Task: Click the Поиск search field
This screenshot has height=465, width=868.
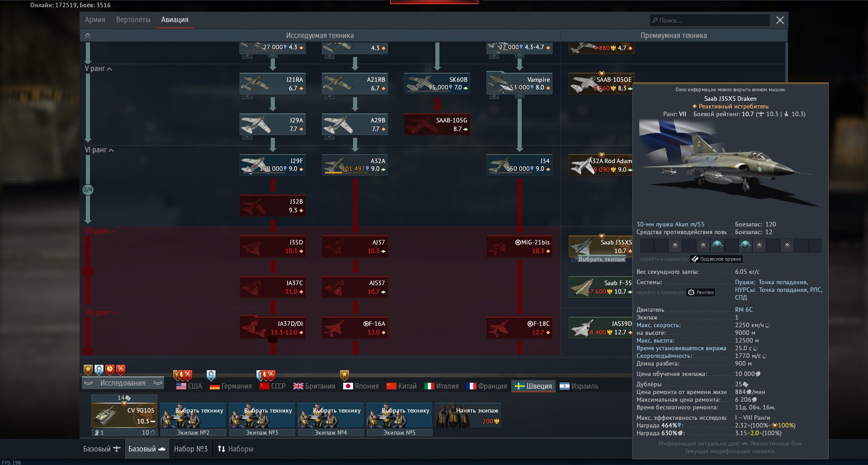Action: 710,20
